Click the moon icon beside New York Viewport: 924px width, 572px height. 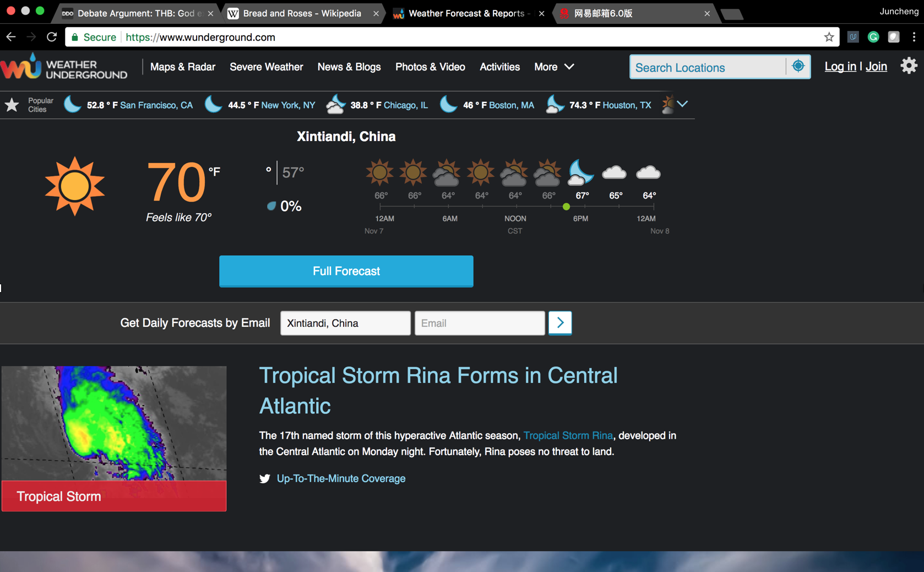point(214,104)
